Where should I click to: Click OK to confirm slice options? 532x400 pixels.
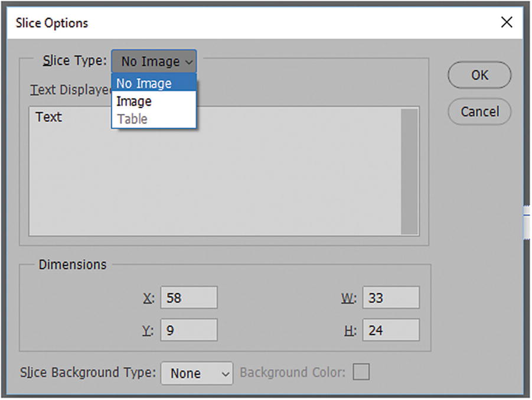click(479, 75)
